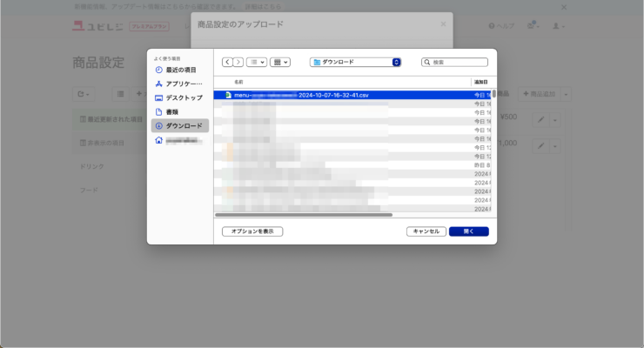Select the menu 2024-10-07-16-32-41.csv file
This screenshot has width=644, height=348.
[352, 95]
